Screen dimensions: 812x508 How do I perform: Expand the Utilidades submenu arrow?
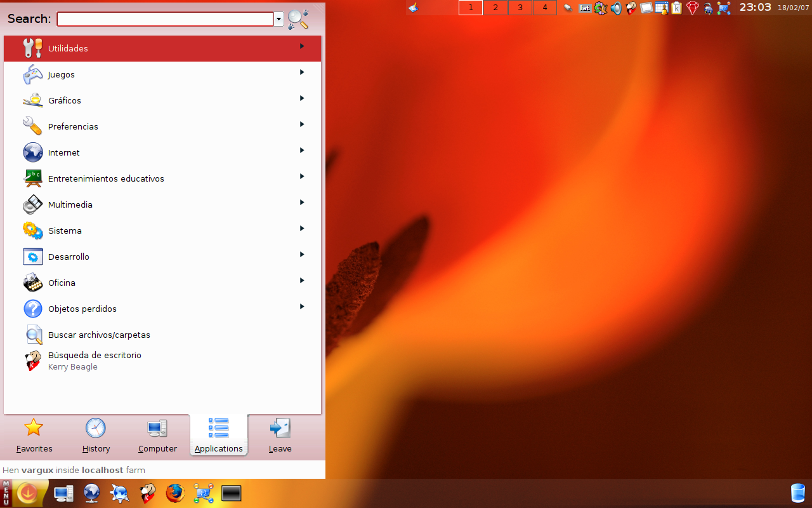coord(303,46)
